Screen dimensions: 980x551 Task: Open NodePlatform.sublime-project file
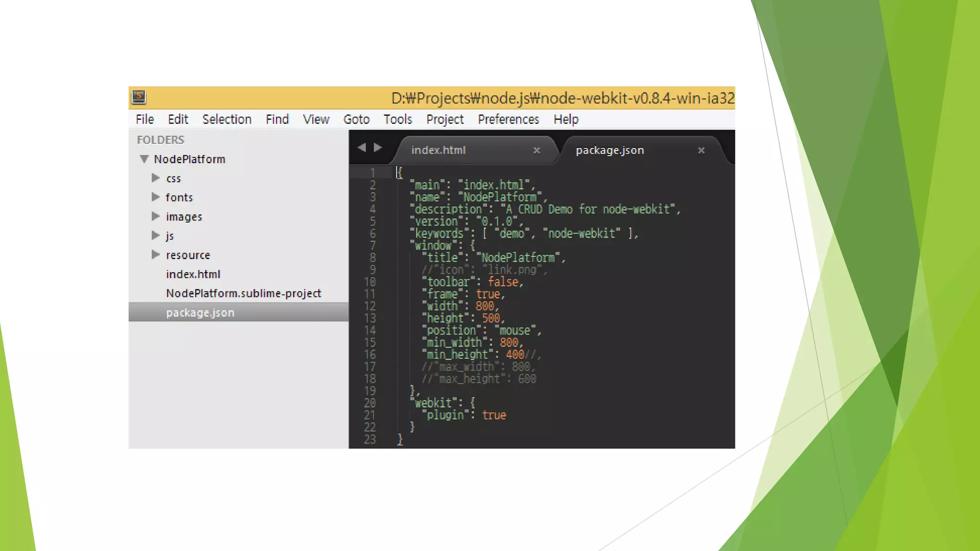(243, 293)
